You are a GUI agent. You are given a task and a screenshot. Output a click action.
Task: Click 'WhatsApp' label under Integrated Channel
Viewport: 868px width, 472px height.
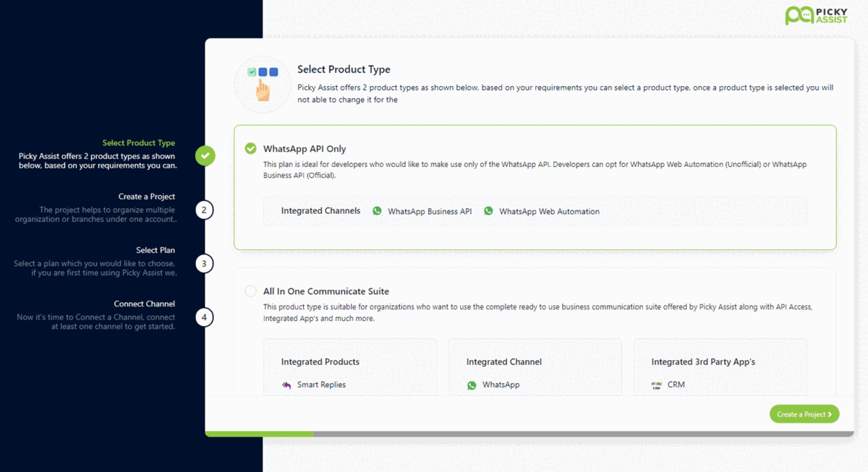click(x=501, y=385)
